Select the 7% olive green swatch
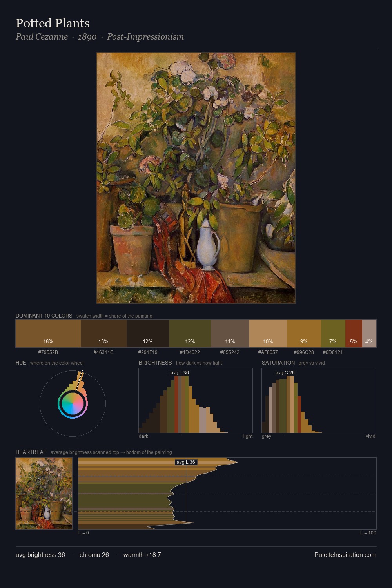 coord(333,334)
